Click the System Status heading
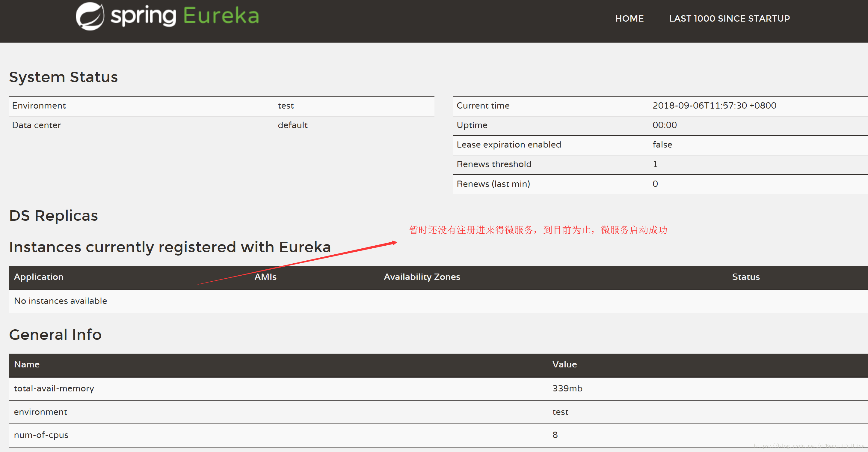This screenshot has height=452, width=868. pyautogui.click(x=63, y=77)
